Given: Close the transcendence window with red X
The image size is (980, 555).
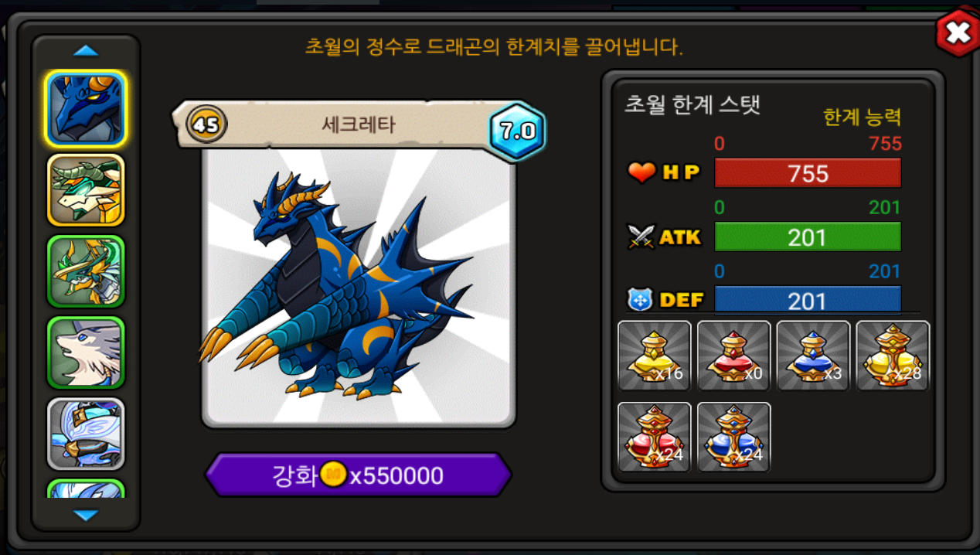Looking at the screenshot, I should point(957,32).
